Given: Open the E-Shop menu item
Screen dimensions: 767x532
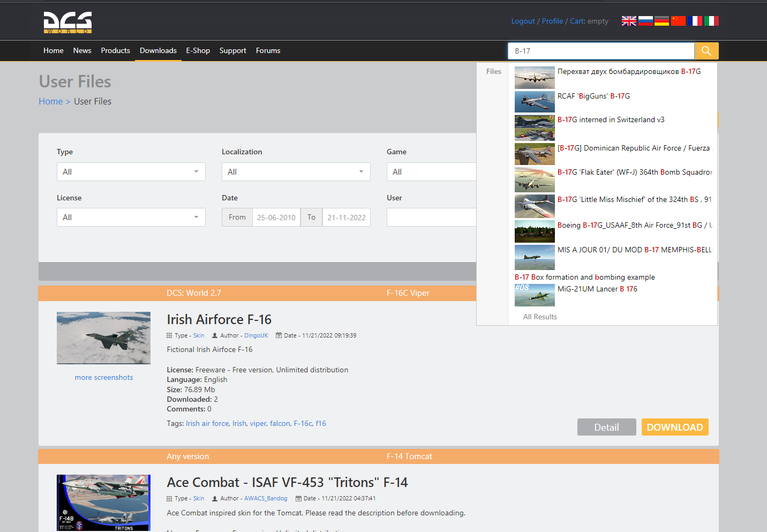Looking at the screenshot, I should pos(198,50).
